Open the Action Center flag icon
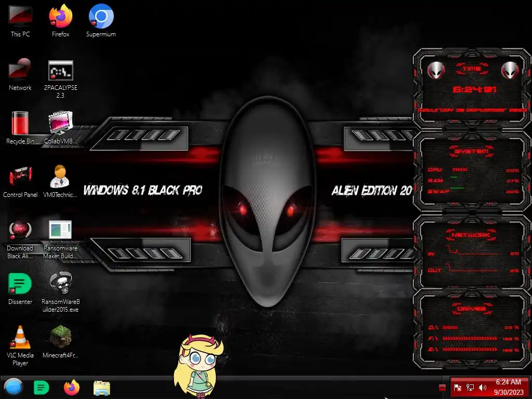The image size is (532, 399). pos(457,388)
